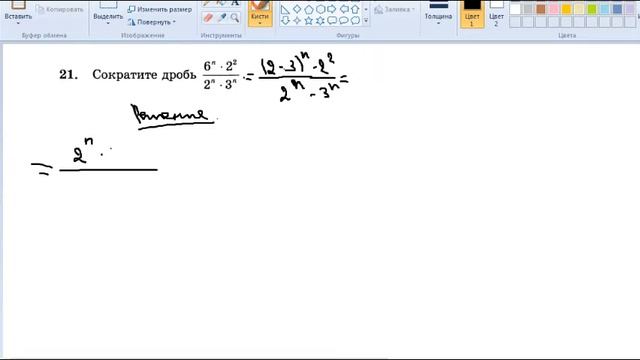The height and width of the screenshot is (360, 640).
Task: Choose the blue-gray color swatch
Action: pos(618,9)
